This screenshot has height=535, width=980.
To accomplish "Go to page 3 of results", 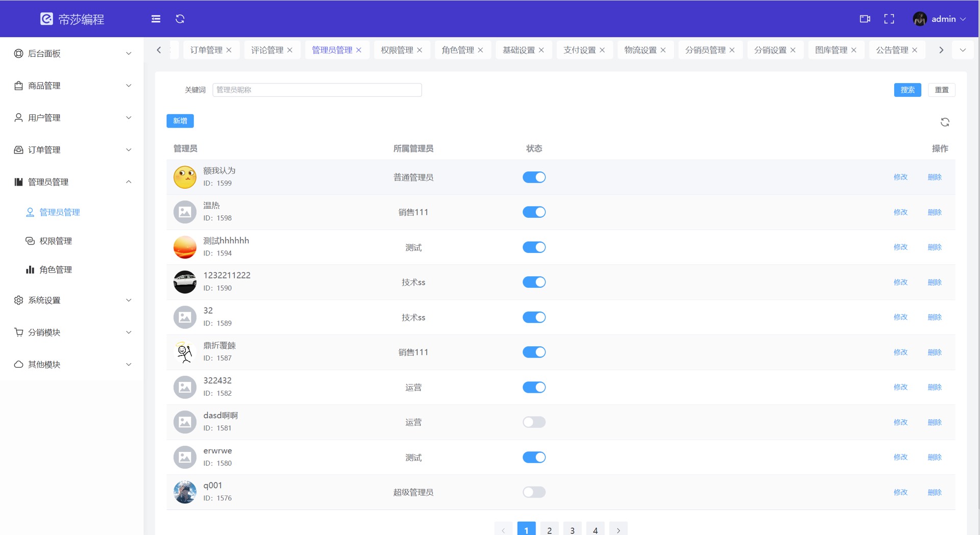I will click(572, 530).
